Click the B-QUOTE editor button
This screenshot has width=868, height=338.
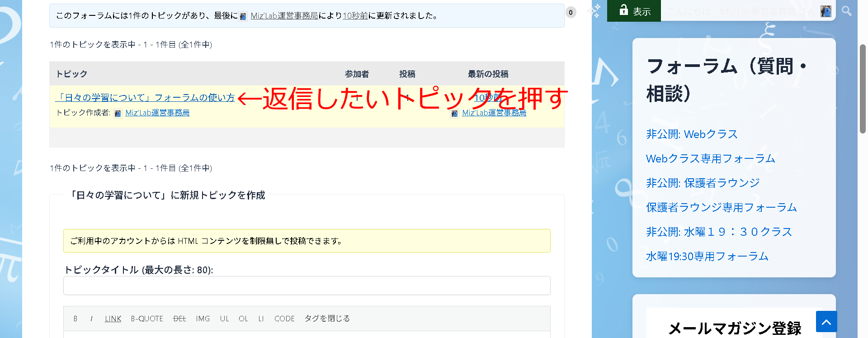point(147,319)
